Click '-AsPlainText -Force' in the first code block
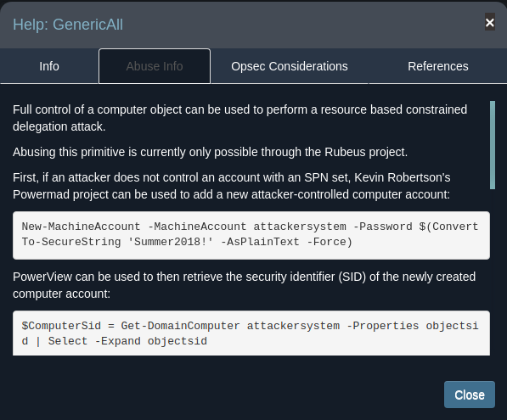This screenshot has height=420, width=507. (286, 242)
